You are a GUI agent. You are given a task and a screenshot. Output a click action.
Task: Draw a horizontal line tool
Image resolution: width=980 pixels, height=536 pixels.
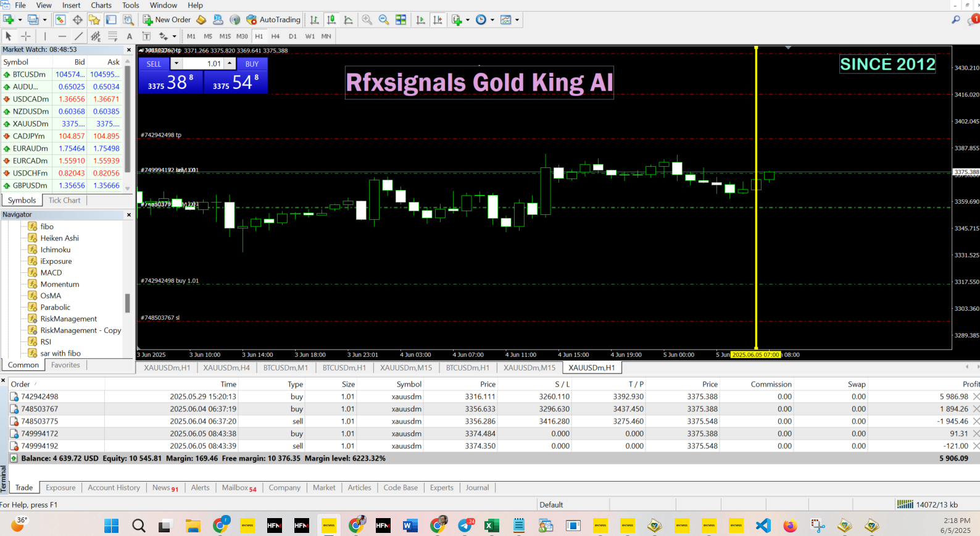(62, 36)
